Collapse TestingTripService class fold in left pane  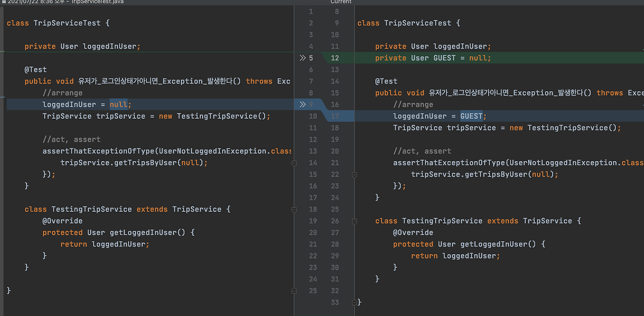(294, 209)
